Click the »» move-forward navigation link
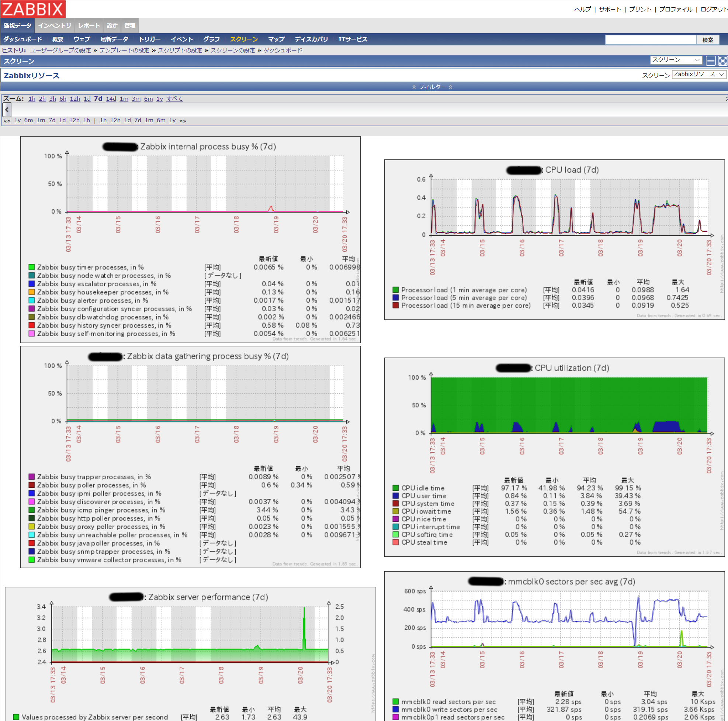Viewport: 728px width, 721px height. [183, 121]
